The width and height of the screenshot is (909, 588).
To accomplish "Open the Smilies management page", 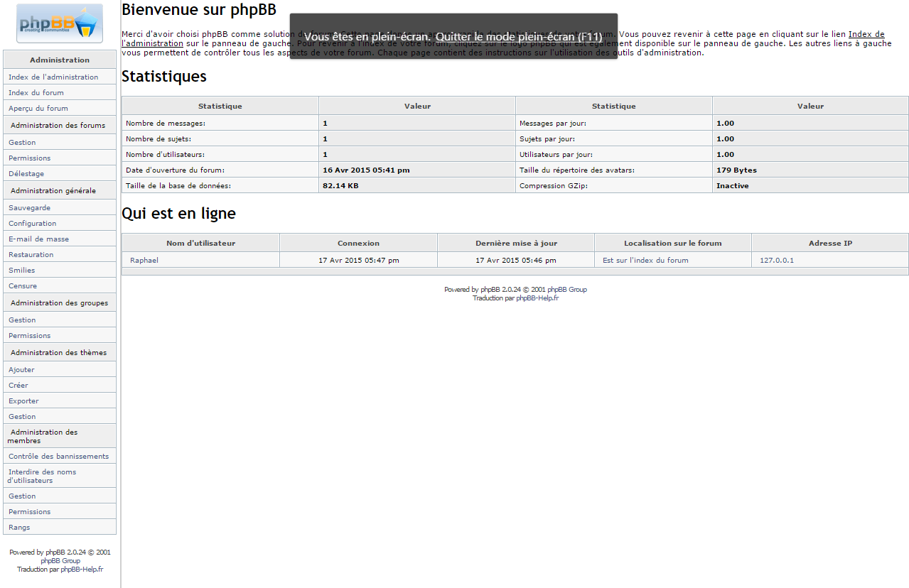I will pyautogui.click(x=21, y=270).
